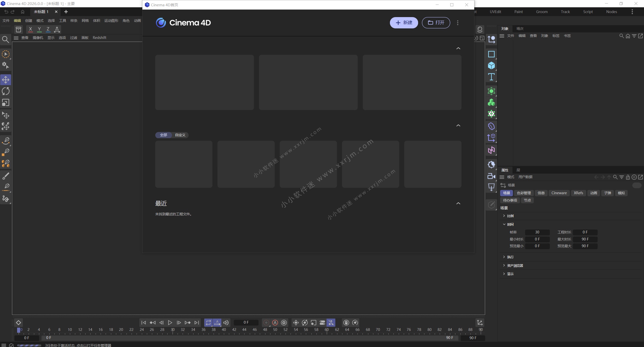This screenshot has width=644, height=347.
Task: Click the 新建 button
Action: [x=404, y=23]
